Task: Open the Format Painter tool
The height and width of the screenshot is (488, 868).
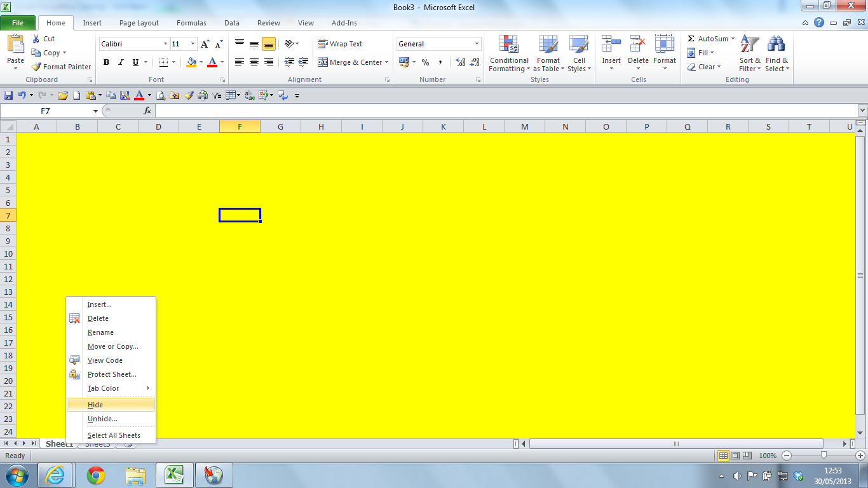Action: click(x=61, y=67)
